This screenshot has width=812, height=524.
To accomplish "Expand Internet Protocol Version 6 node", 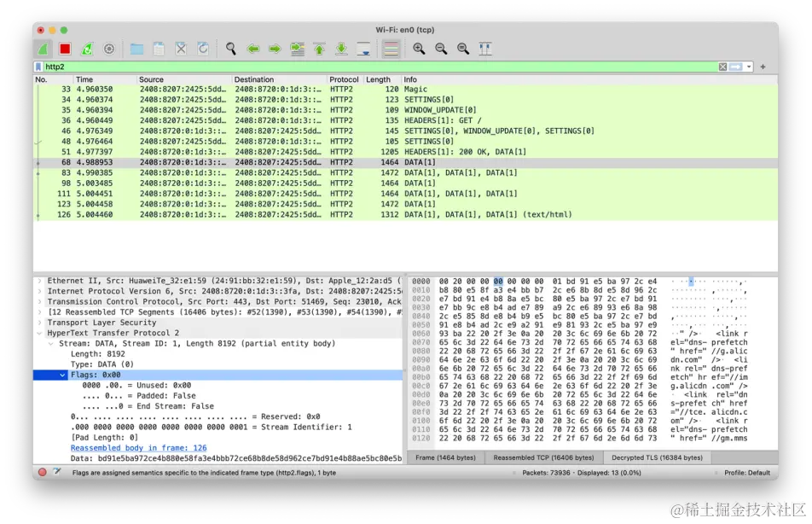I will point(40,291).
